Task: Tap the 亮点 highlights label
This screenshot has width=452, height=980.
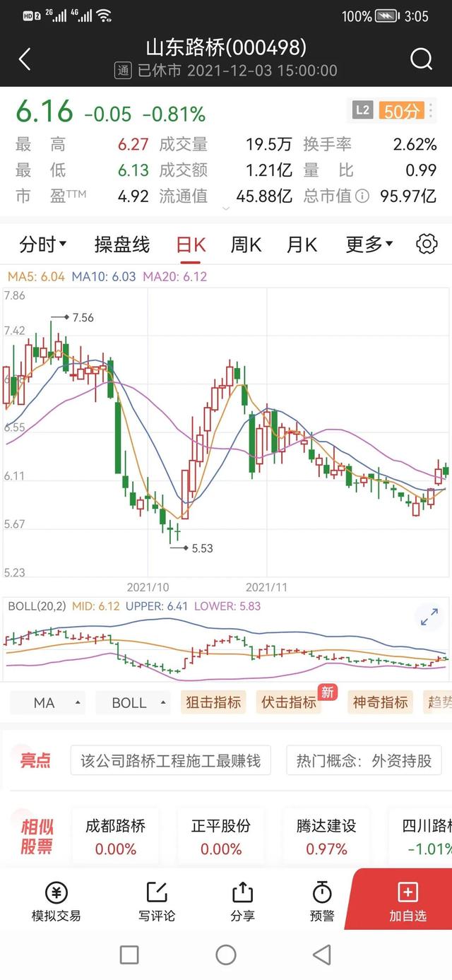Action: click(35, 760)
